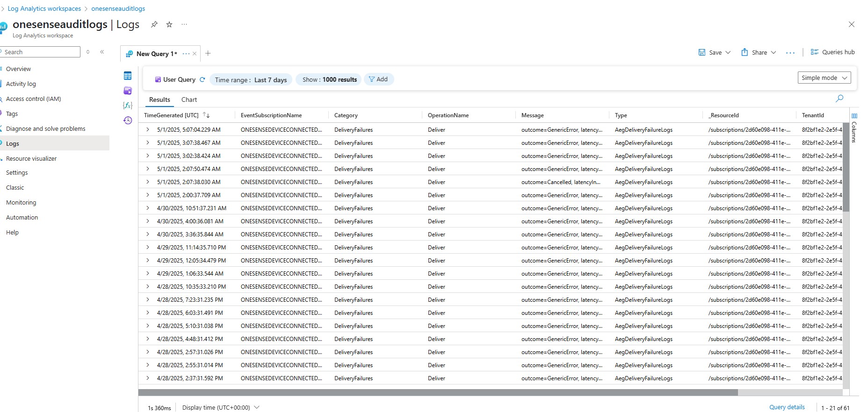Open the Save dropdown arrow
The image size is (868, 412).
pos(728,52)
